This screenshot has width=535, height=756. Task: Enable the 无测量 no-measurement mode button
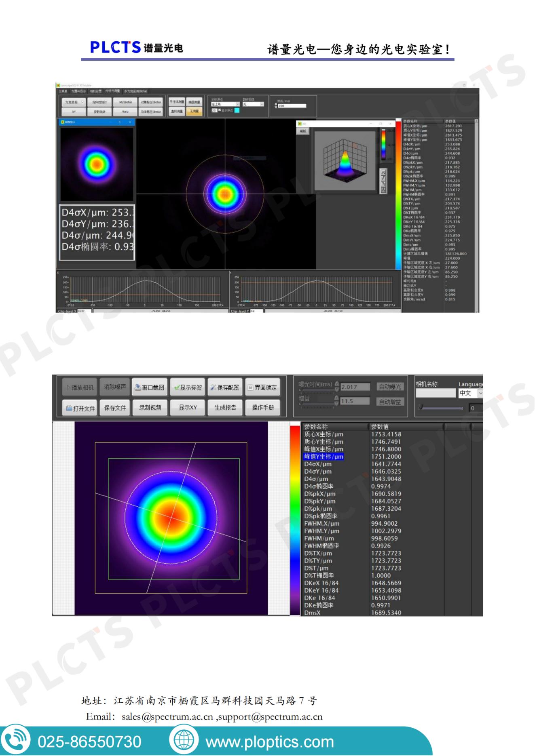coord(194,111)
